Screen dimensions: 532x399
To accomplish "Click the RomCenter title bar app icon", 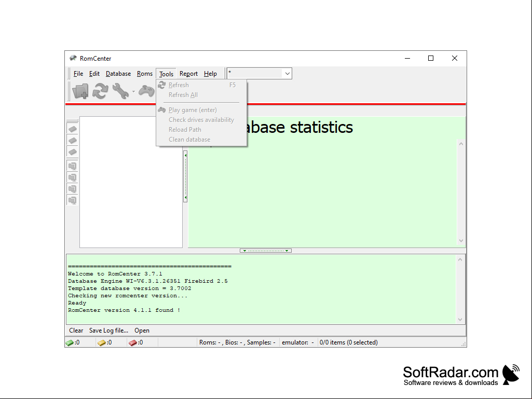I will coord(73,58).
